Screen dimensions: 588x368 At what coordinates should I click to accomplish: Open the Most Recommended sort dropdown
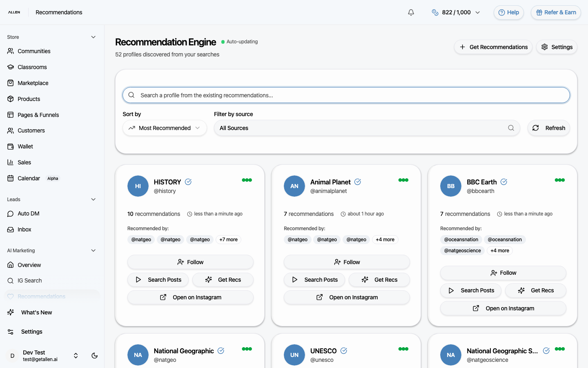(x=165, y=128)
